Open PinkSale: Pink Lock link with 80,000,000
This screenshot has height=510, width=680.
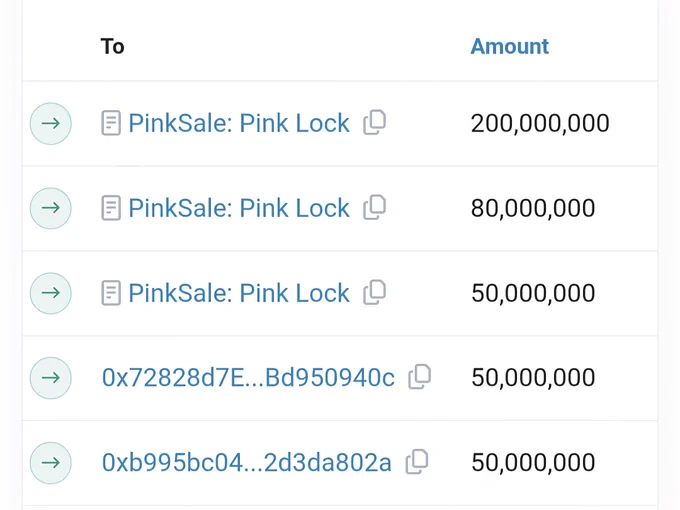pyautogui.click(x=239, y=208)
